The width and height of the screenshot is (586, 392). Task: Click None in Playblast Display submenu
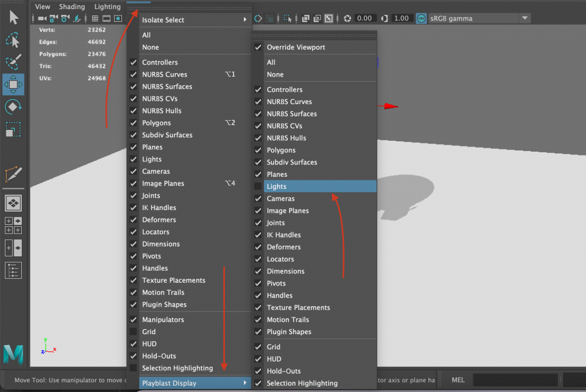(x=275, y=75)
